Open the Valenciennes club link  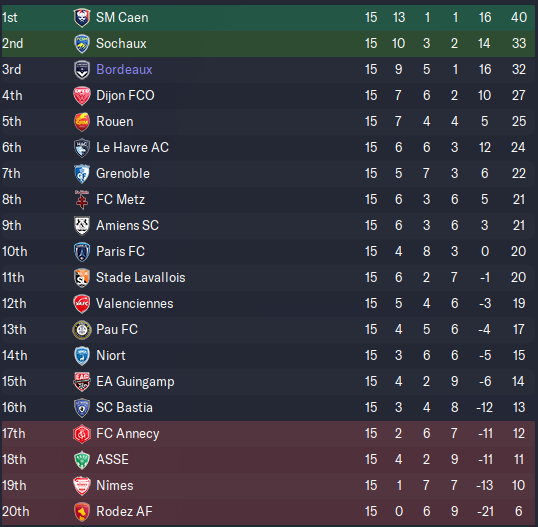(x=134, y=304)
